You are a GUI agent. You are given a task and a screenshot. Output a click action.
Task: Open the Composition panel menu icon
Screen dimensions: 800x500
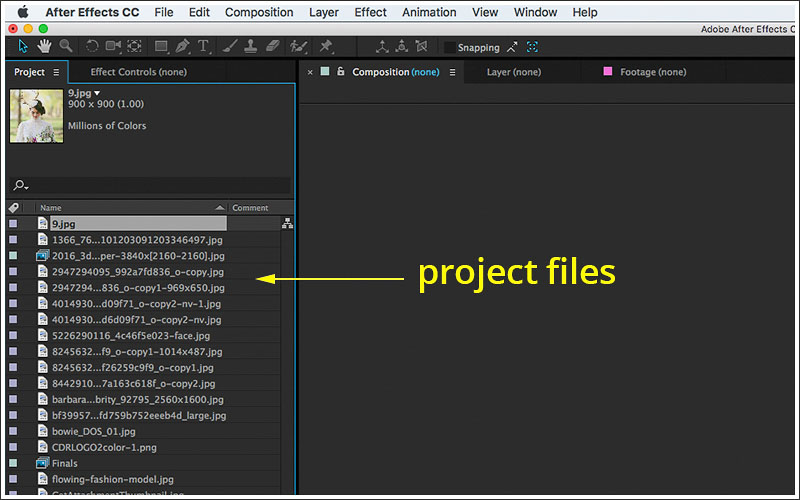(453, 72)
